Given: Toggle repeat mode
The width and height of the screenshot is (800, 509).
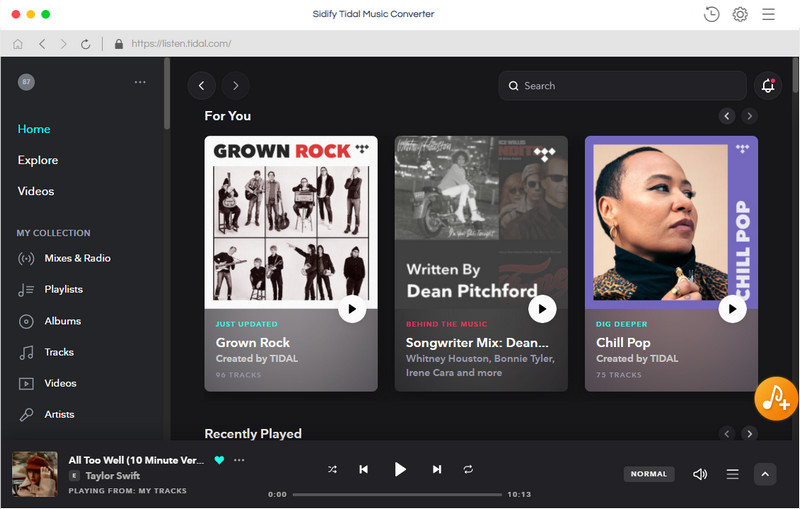Looking at the screenshot, I should pos(468,469).
